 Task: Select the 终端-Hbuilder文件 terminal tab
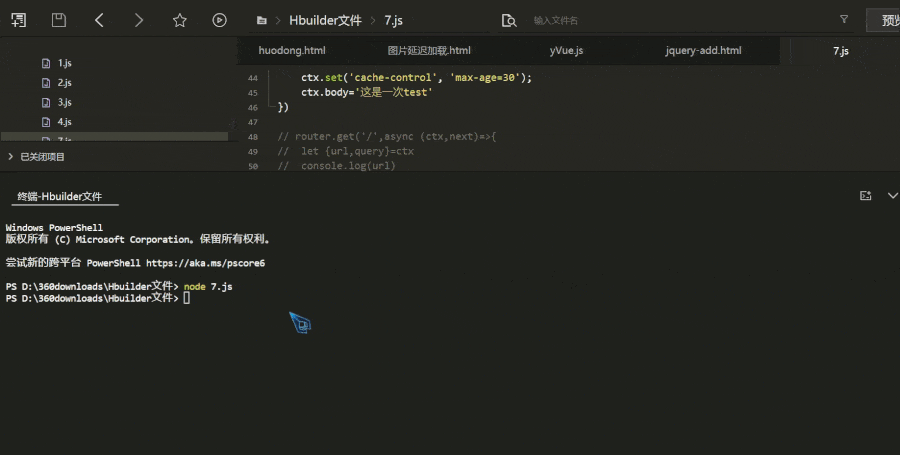tap(60, 196)
